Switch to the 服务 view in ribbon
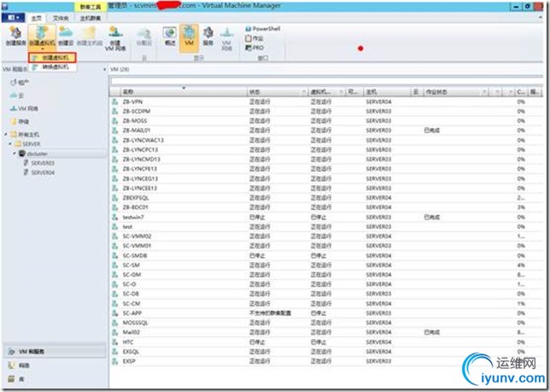550x392 pixels. tap(208, 37)
